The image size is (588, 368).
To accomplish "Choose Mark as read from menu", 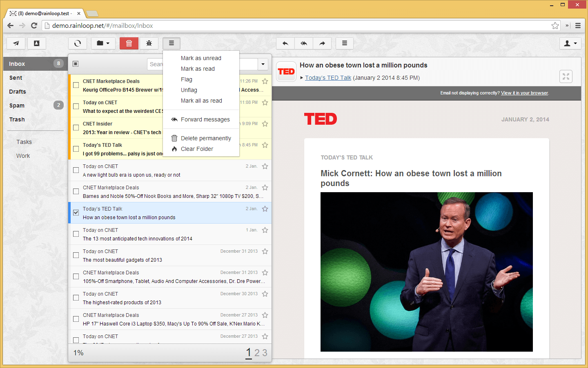I will 201,69.
